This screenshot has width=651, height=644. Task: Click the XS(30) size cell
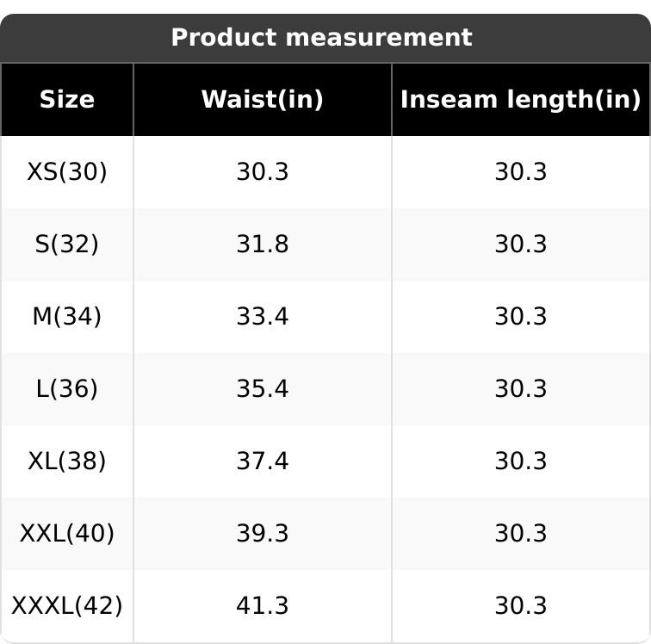tap(67, 172)
